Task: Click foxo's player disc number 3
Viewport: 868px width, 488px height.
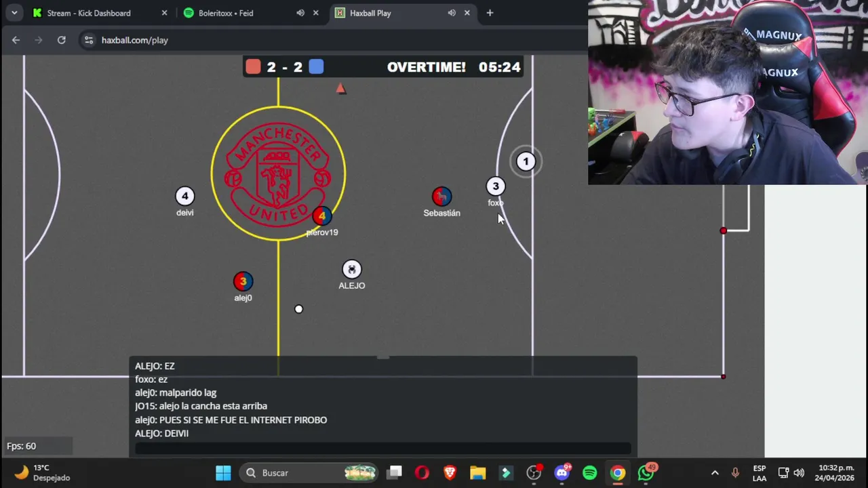Action: point(496,186)
